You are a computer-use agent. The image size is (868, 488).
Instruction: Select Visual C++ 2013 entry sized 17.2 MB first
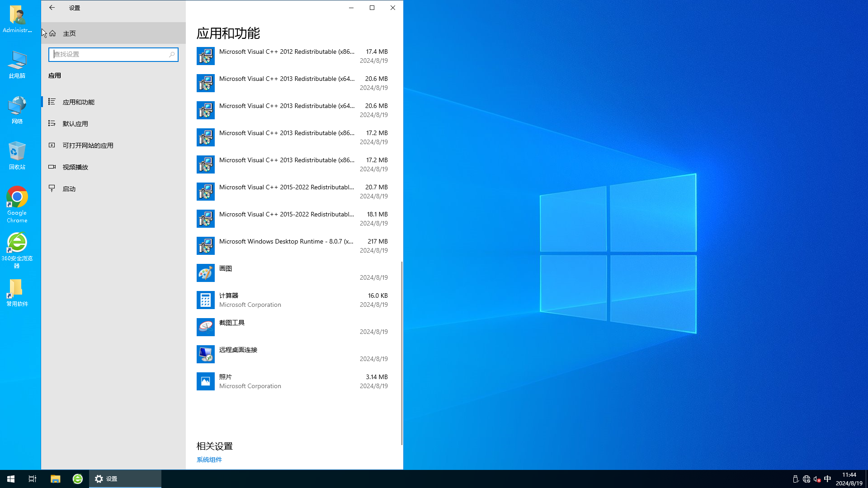(x=292, y=137)
